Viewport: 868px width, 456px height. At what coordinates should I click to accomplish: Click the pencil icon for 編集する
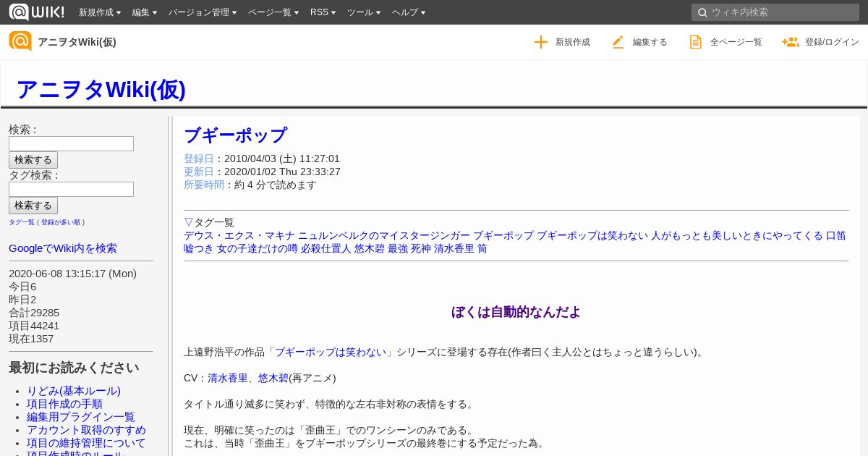618,42
